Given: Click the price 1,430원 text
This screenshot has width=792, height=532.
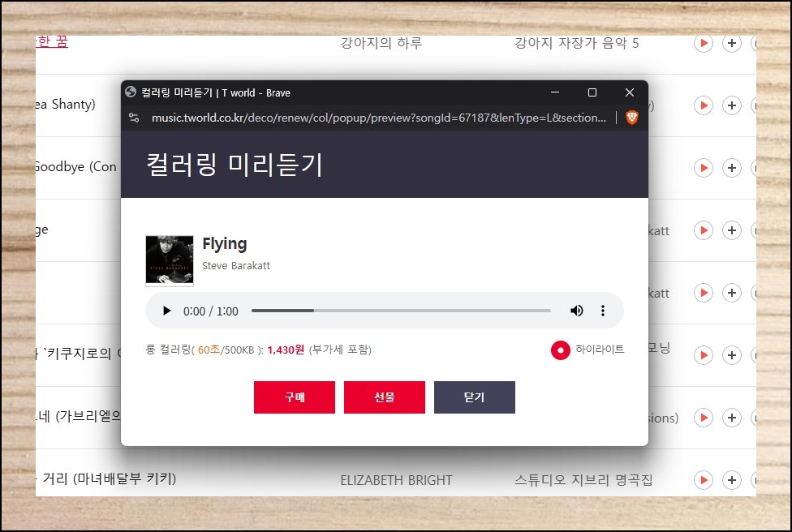Looking at the screenshot, I should point(286,350).
